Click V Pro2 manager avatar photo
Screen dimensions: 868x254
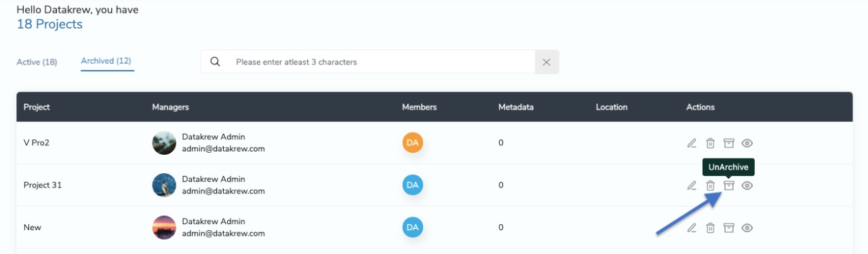click(164, 143)
